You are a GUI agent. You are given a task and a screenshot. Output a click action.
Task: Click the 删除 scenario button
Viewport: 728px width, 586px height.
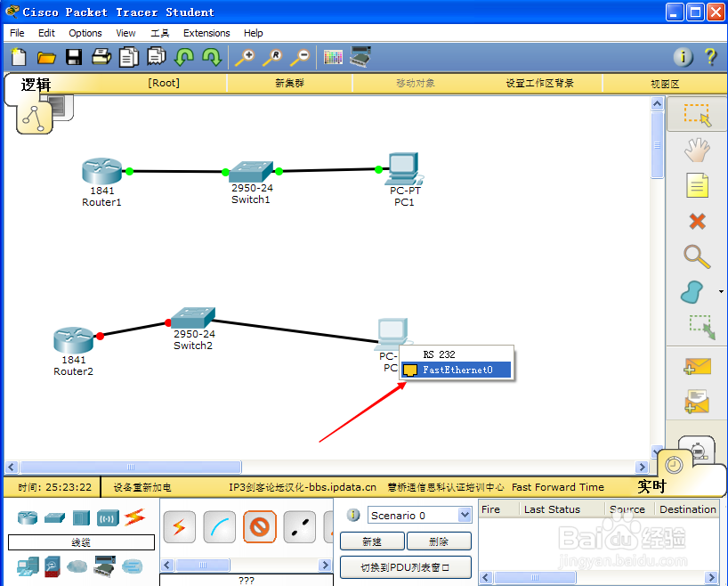click(439, 541)
